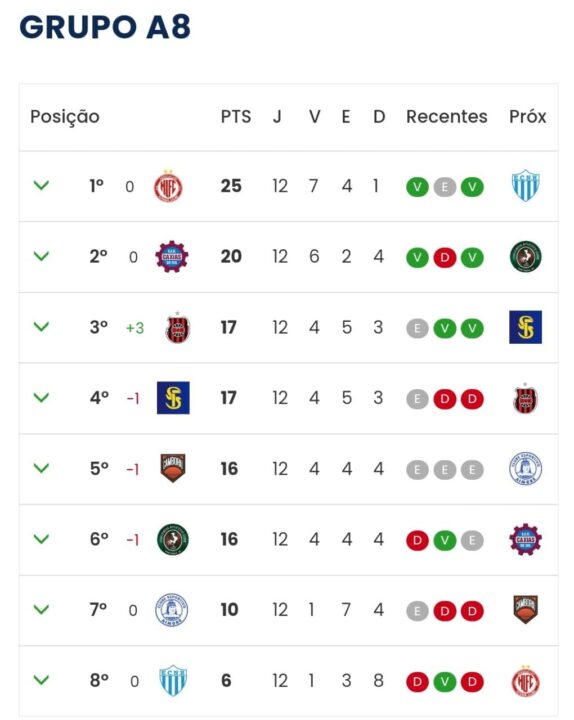
Task: Click the red D result badge in 2nd row
Action: point(445,258)
